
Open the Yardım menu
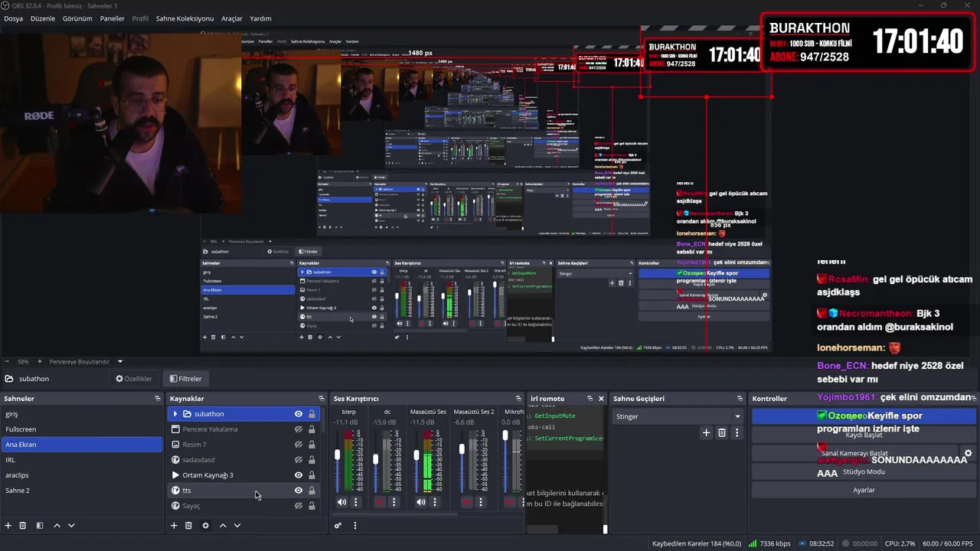tap(260, 18)
